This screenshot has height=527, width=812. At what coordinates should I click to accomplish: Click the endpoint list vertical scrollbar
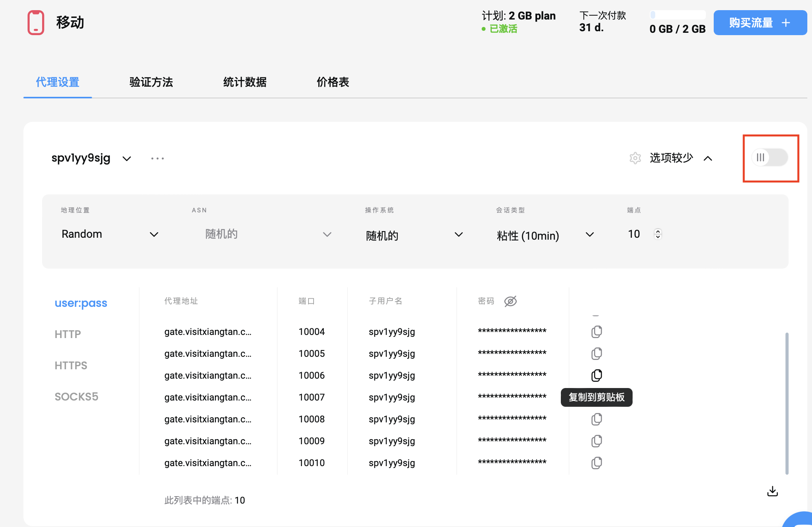[x=787, y=403]
